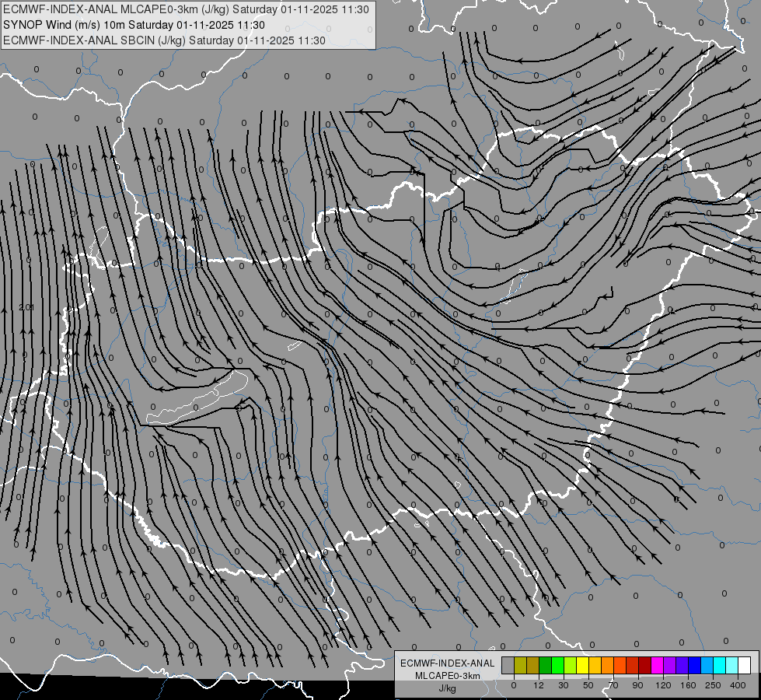The width and height of the screenshot is (761, 700).
Task: Select the cyan legend swatch
Action: click(x=720, y=665)
